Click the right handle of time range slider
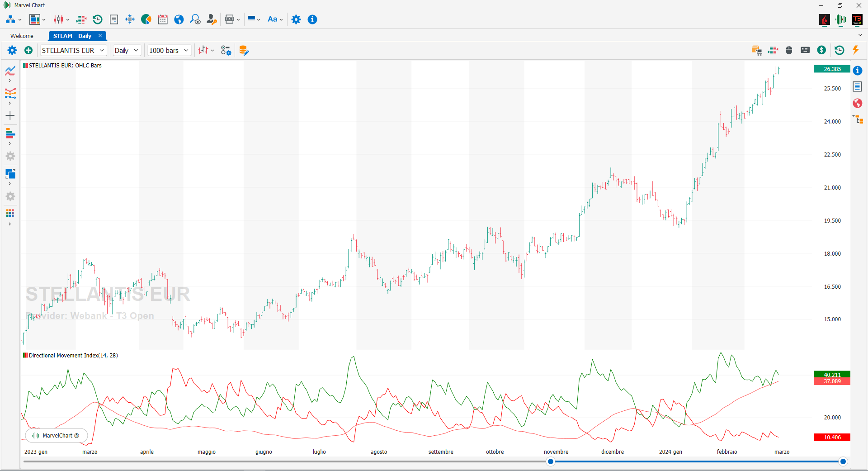Viewport: 868px width, 471px height. click(x=843, y=461)
